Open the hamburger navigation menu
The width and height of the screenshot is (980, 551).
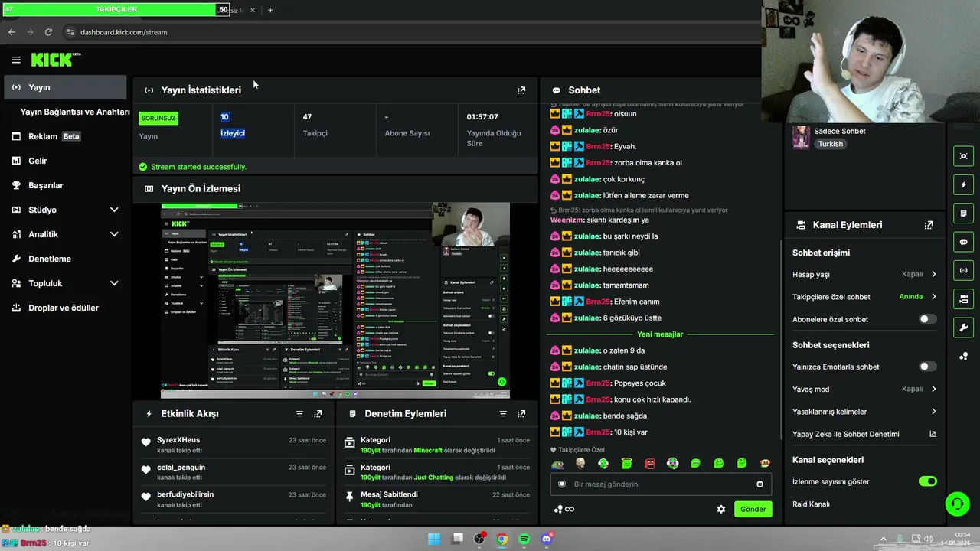click(16, 60)
